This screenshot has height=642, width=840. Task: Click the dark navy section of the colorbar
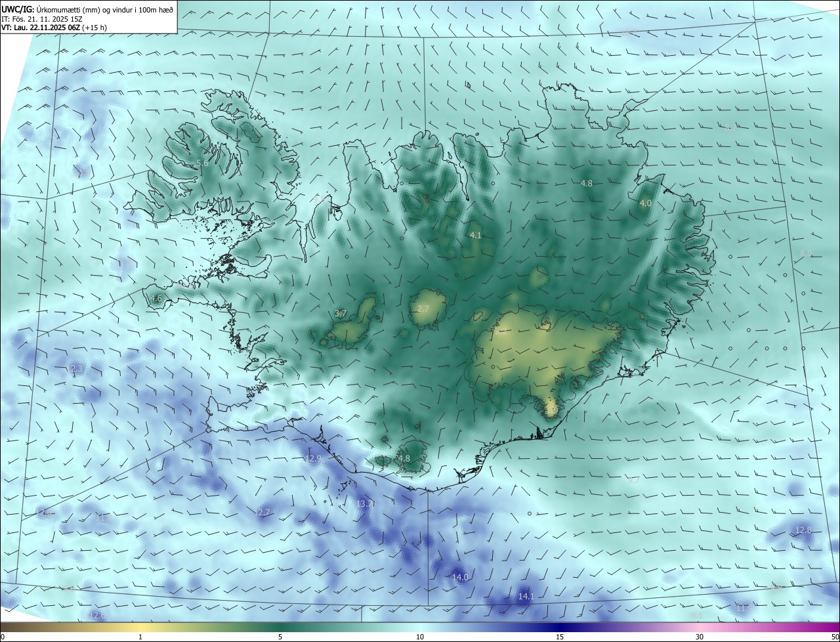pyautogui.click(x=560, y=628)
